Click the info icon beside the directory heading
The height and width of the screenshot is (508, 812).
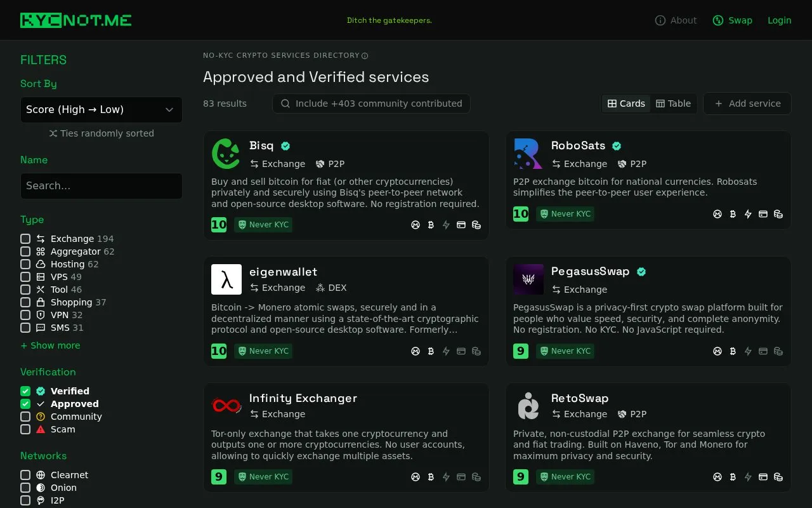point(365,56)
